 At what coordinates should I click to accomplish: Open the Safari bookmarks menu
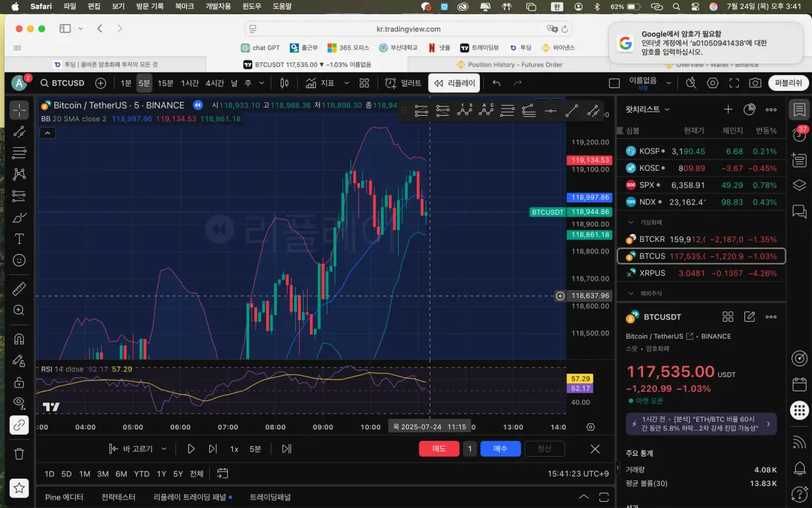(184, 6)
